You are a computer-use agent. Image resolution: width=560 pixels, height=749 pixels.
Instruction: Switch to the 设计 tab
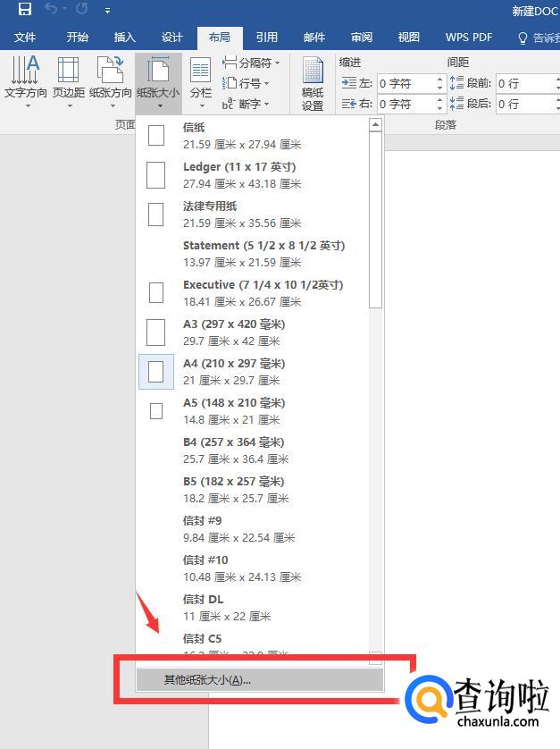pyautogui.click(x=171, y=38)
